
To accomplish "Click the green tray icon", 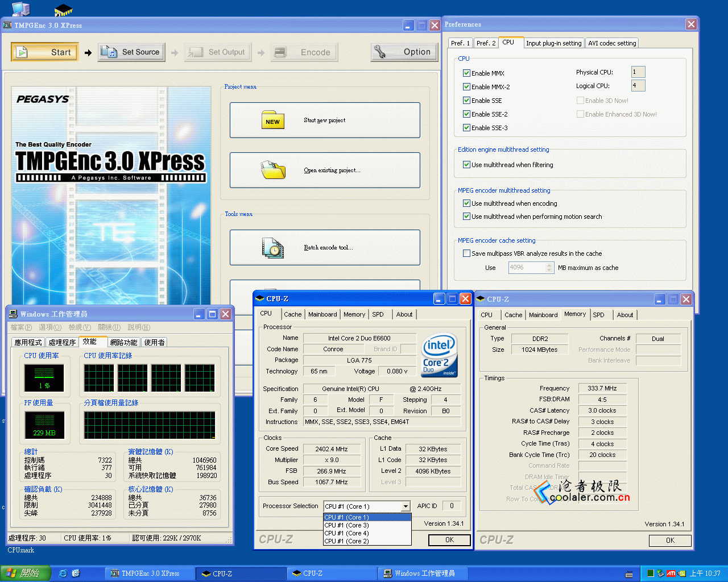I will click(650, 573).
